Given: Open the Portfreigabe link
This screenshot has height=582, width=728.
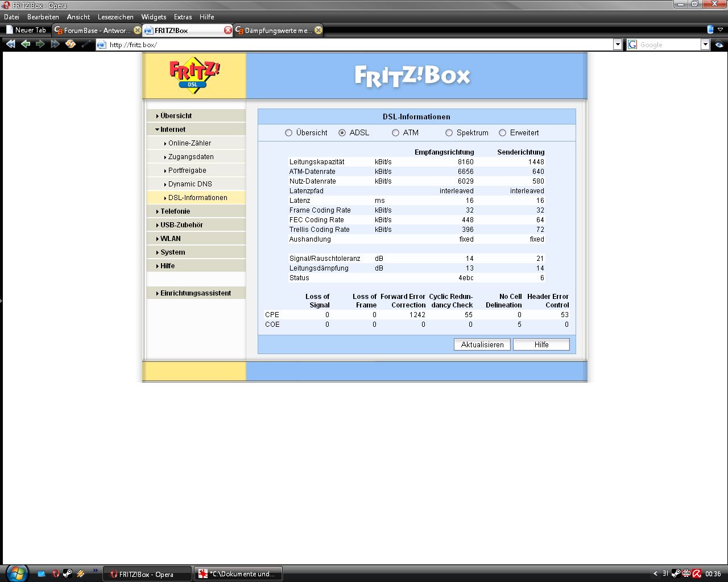Looking at the screenshot, I should (x=187, y=171).
